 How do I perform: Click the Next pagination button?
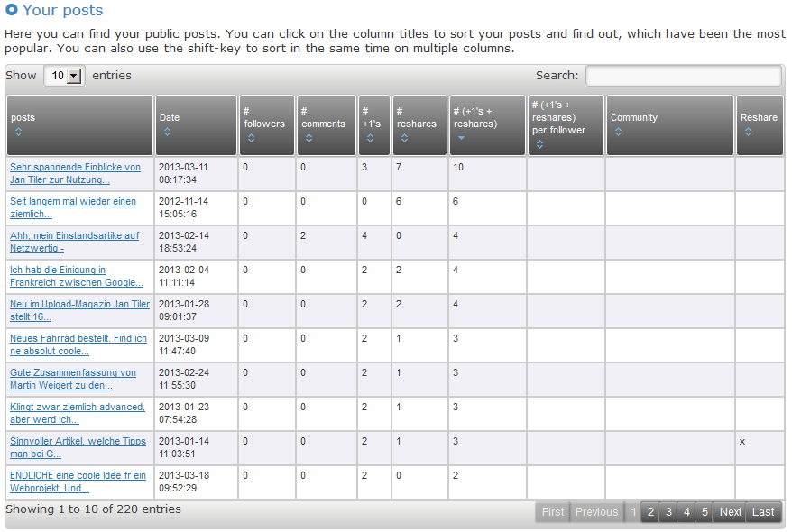click(x=731, y=512)
